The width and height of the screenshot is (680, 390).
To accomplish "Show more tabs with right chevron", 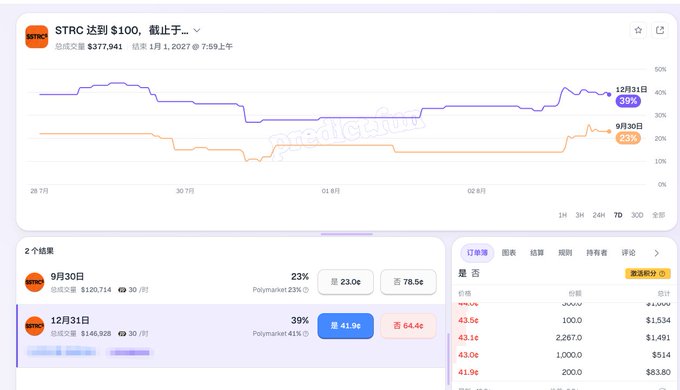I will pos(657,253).
